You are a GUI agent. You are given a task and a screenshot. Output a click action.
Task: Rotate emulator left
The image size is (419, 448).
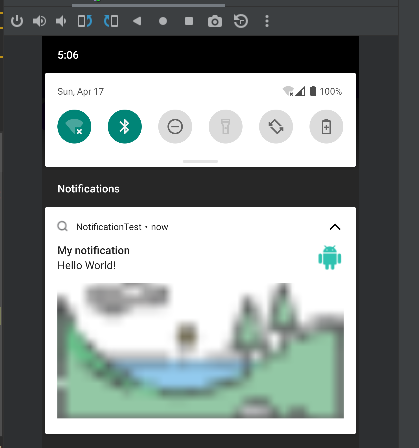(85, 21)
